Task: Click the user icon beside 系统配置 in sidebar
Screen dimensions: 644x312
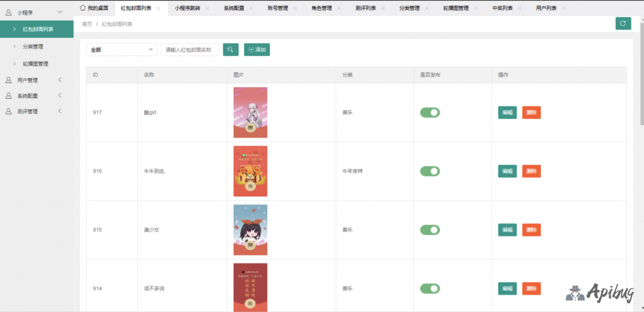Action: (x=9, y=96)
